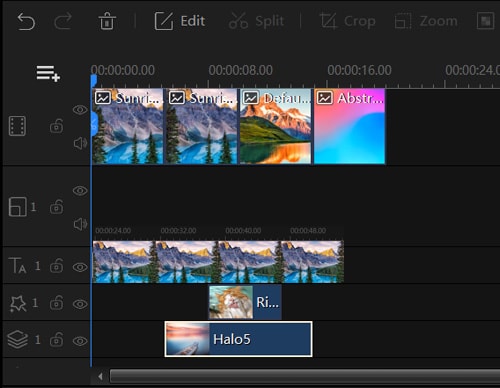Lock the main video track
This screenshot has height=388, width=500.
pos(56,126)
